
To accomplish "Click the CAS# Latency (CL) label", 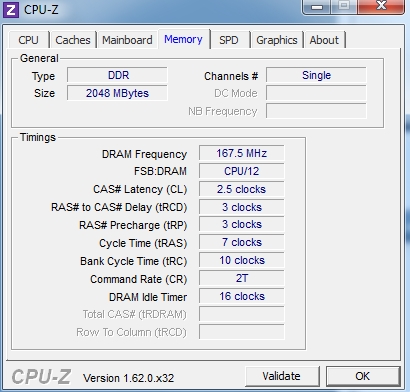I will click(140, 189).
